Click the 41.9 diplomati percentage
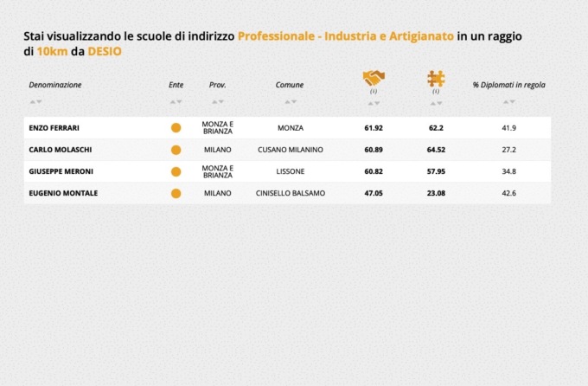This screenshot has width=588, height=386. (508, 128)
